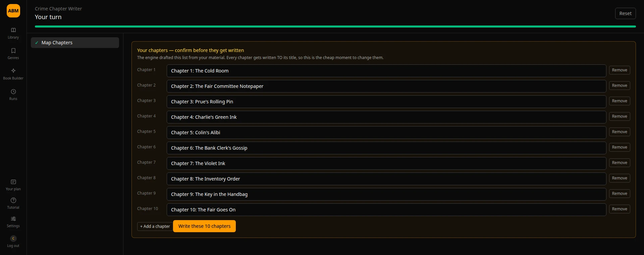
Task: Select the Map Chapters step
Action: pyautogui.click(x=75, y=43)
